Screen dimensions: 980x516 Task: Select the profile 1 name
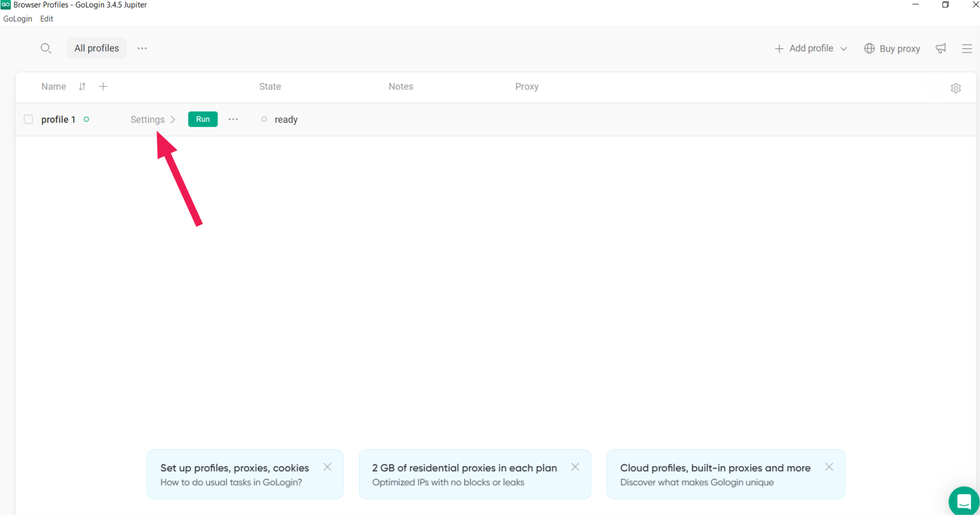pyautogui.click(x=58, y=119)
